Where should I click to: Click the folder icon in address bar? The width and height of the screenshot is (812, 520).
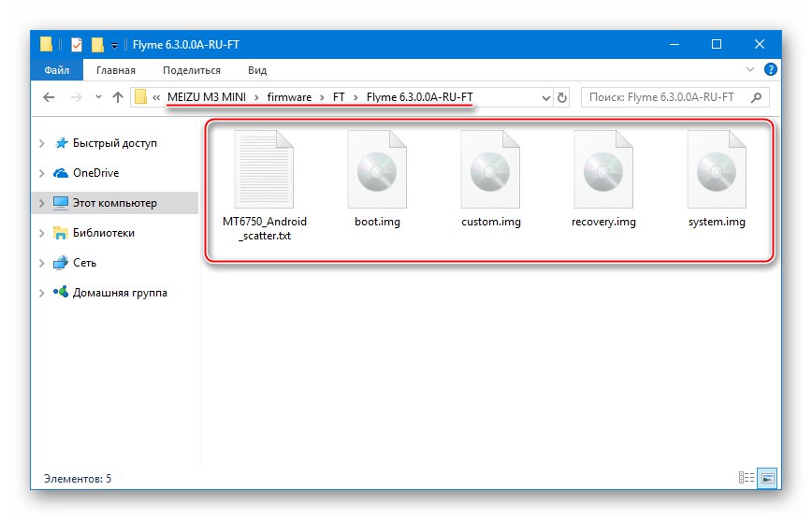point(140,97)
